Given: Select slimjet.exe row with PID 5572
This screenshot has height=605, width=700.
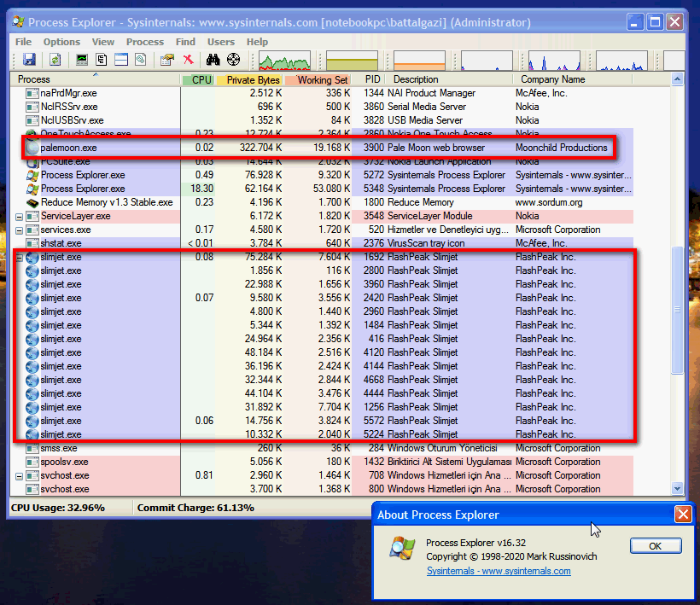Looking at the screenshot, I should coord(322,421).
